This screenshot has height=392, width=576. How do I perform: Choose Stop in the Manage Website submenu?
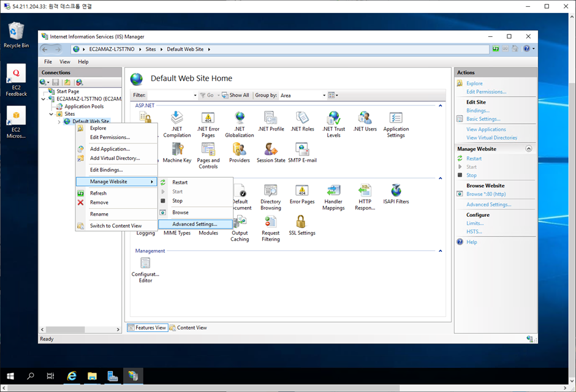coord(195,201)
